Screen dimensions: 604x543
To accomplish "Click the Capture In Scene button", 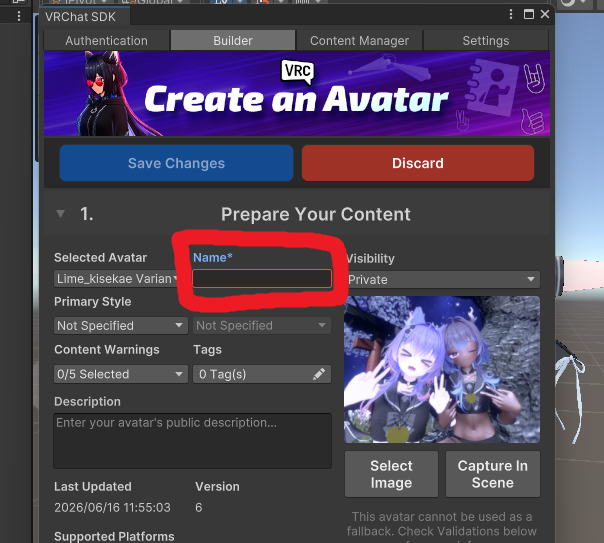I will point(493,474).
